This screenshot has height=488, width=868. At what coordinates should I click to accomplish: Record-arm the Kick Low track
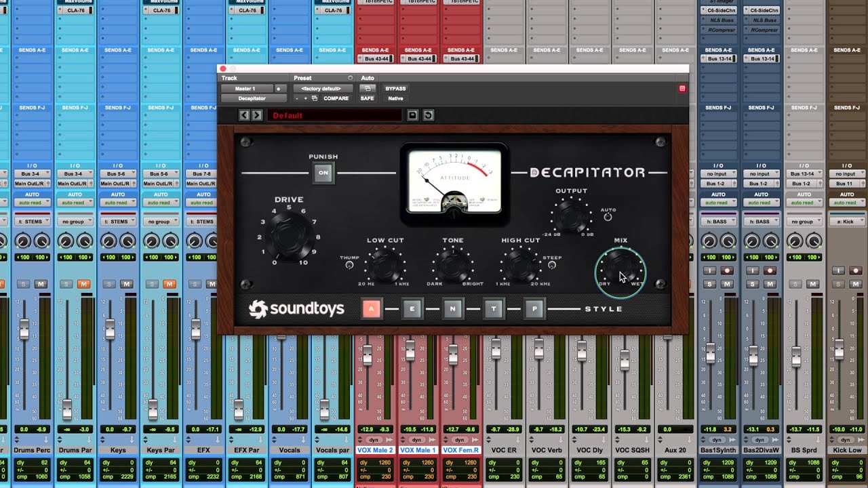(x=856, y=270)
